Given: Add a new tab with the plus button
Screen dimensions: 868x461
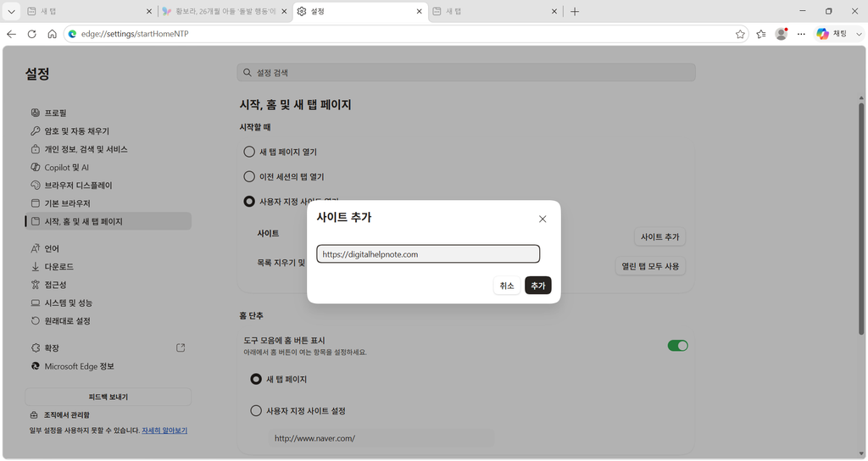Looking at the screenshot, I should click(x=575, y=11).
